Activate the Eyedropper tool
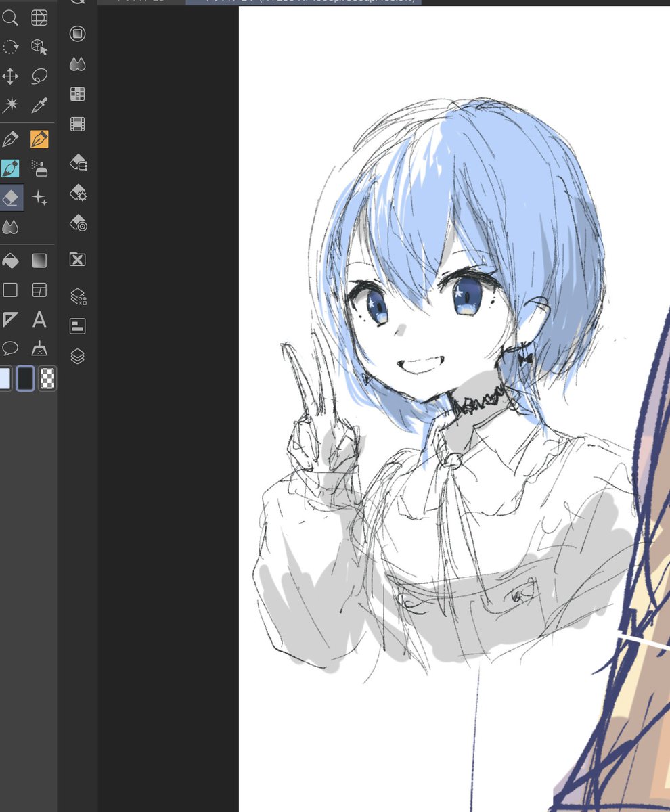This screenshot has height=812, width=670. click(x=39, y=105)
